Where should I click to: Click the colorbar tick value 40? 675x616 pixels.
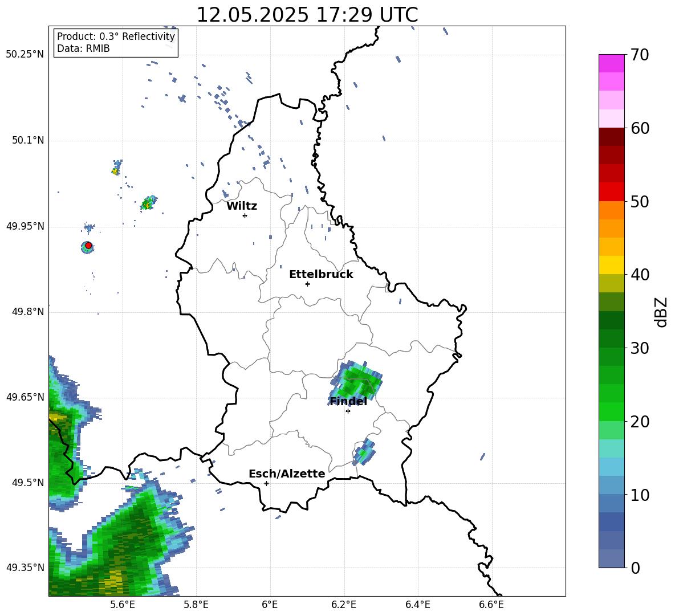pyautogui.click(x=639, y=275)
